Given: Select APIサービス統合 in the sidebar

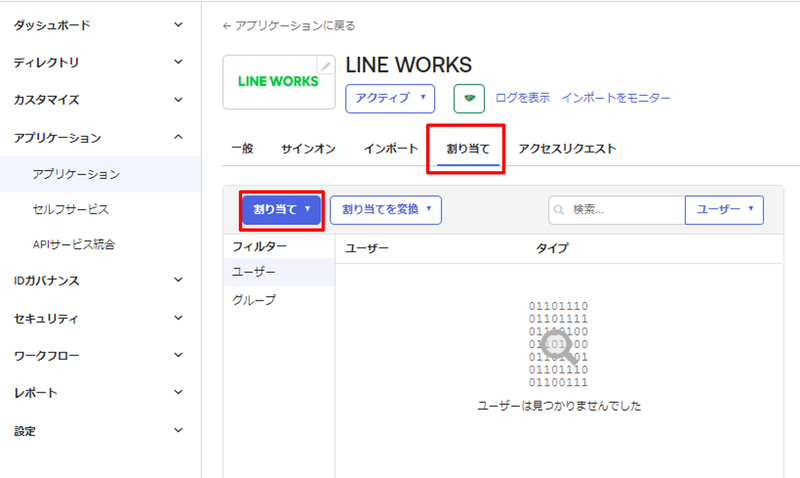Looking at the screenshot, I should [x=74, y=244].
